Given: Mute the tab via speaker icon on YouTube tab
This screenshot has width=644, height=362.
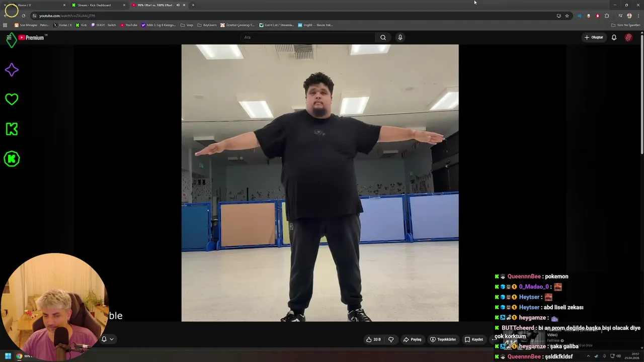Looking at the screenshot, I should [178, 5].
